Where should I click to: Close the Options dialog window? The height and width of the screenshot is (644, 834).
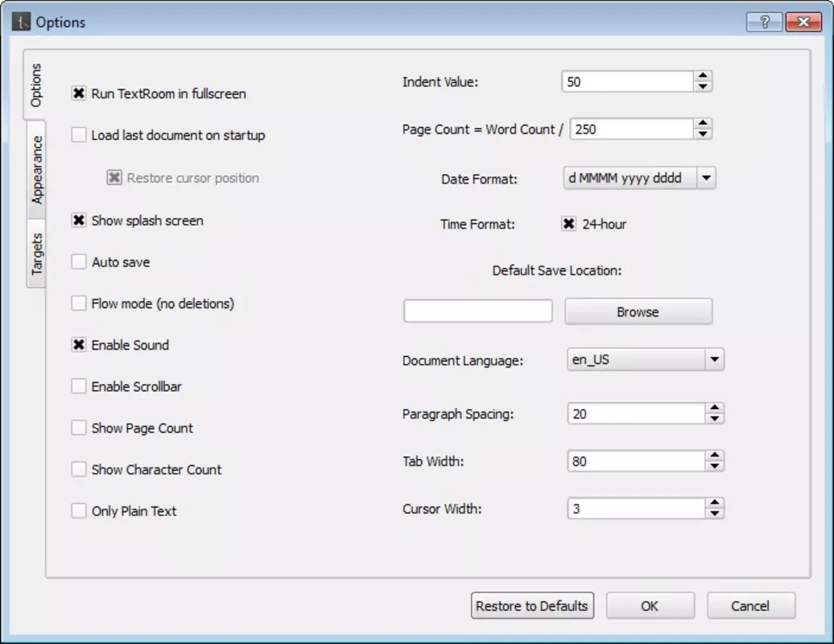tap(803, 22)
